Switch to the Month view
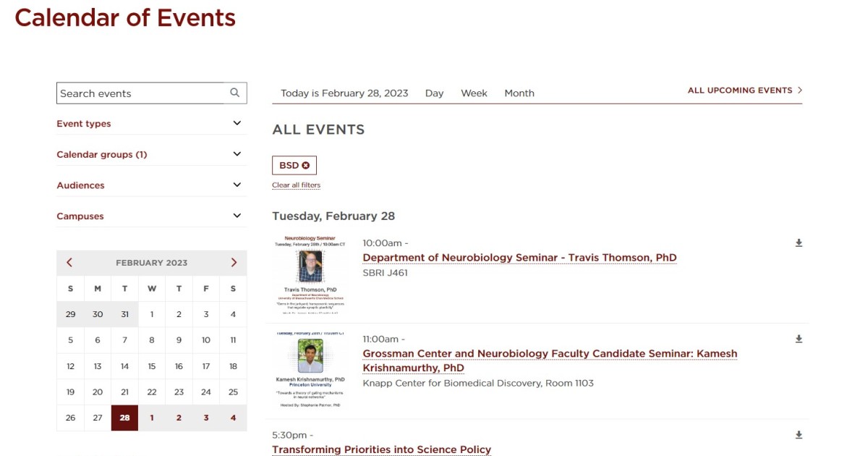The height and width of the screenshot is (456, 868). (519, 93)
